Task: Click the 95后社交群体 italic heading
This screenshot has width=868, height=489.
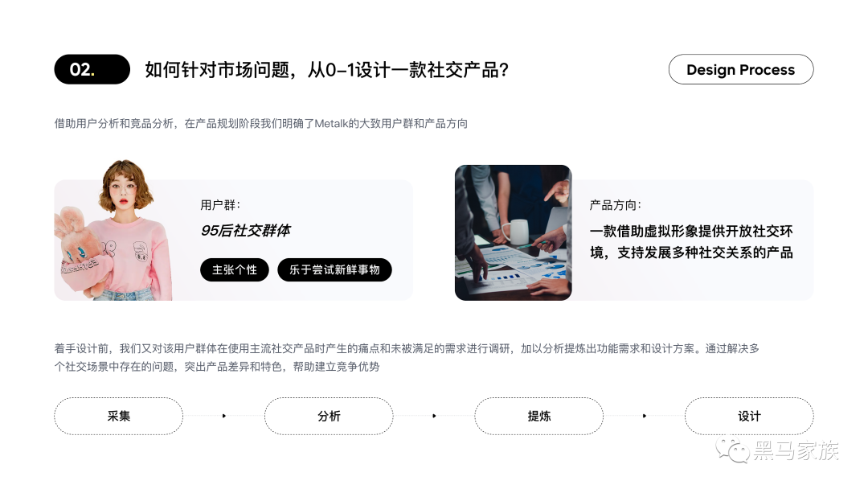Action: point(245,230)
